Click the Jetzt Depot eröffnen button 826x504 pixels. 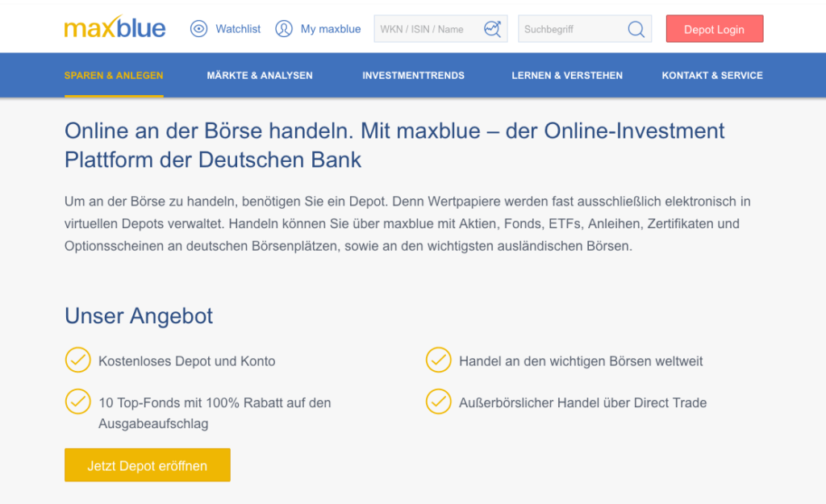pyautogui.click(x=148, y=465)
